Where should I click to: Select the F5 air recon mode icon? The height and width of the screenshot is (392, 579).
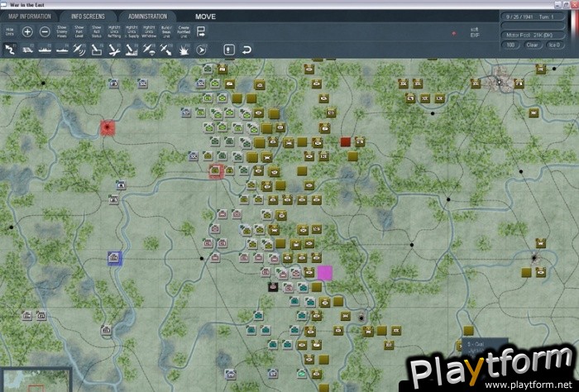pyautogui.click(x=79, y=50)
